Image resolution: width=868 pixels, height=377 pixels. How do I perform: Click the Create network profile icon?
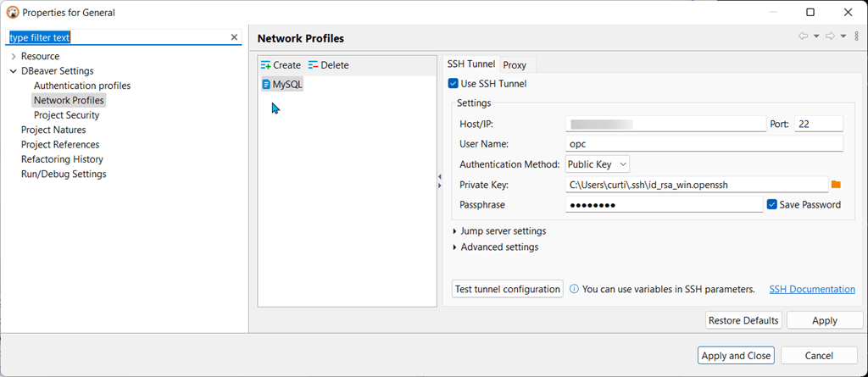click(266, 65)
